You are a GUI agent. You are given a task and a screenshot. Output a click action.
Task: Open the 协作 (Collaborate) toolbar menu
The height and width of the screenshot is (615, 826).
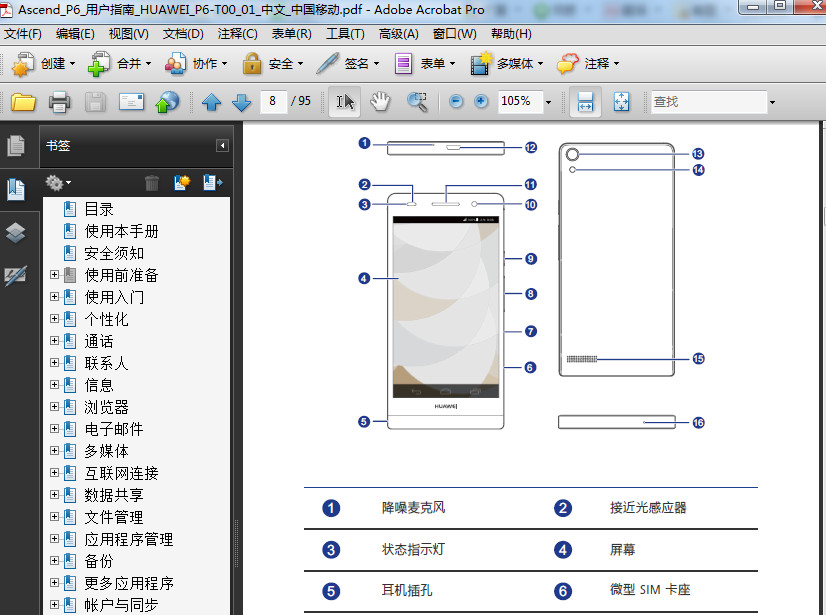click(x=195, y=64)
